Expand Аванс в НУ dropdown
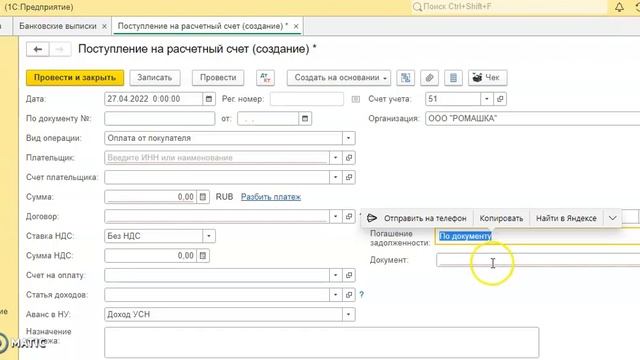Screen dimensions: 640x360 tap(349, 314)
